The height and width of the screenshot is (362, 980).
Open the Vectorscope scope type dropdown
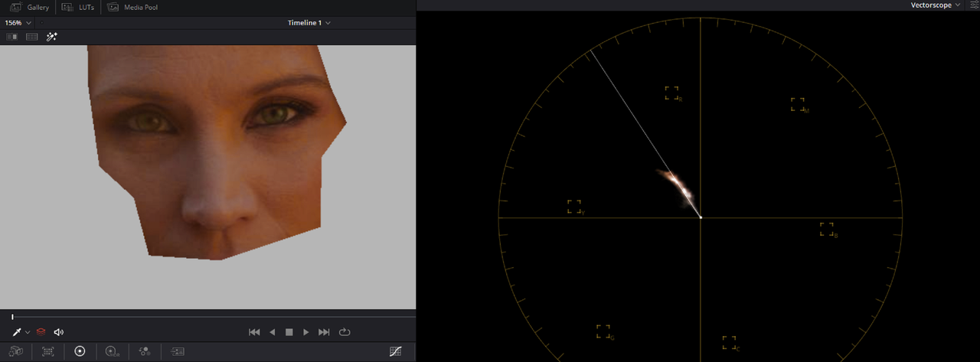pyautogui.click(x=936, y=5)
